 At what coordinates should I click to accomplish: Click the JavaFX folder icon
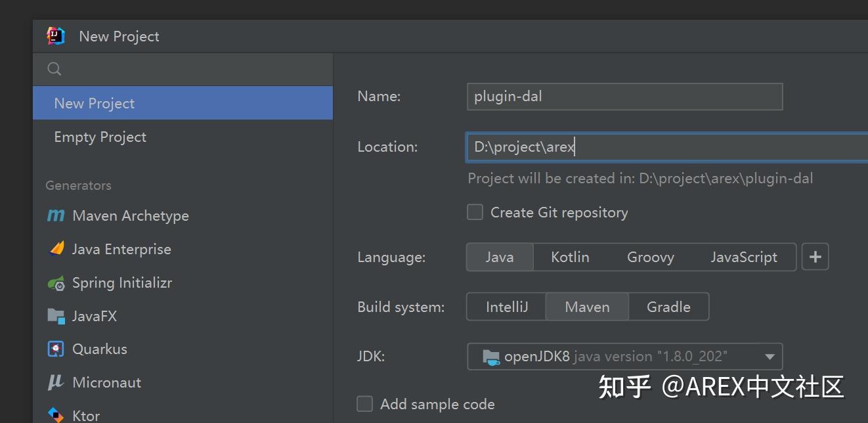[x=56, y=316]
